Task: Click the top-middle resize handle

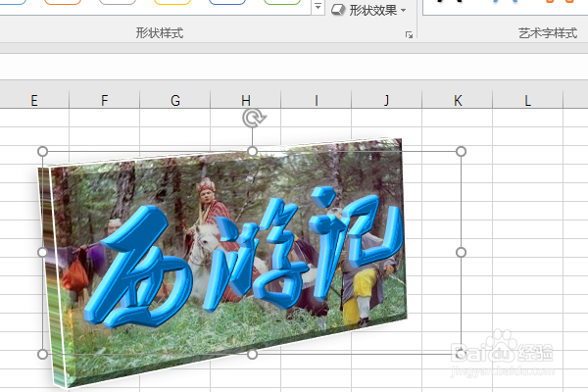Action: (253, 151)
